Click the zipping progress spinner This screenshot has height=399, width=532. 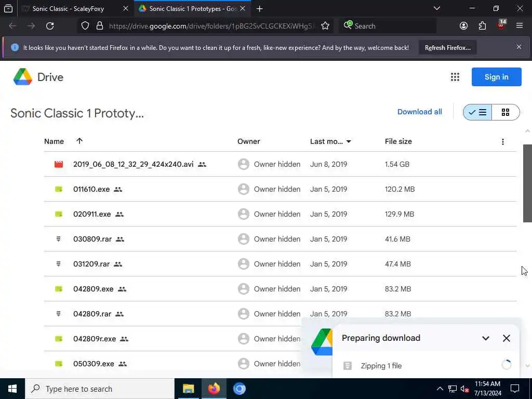point(506,365)
